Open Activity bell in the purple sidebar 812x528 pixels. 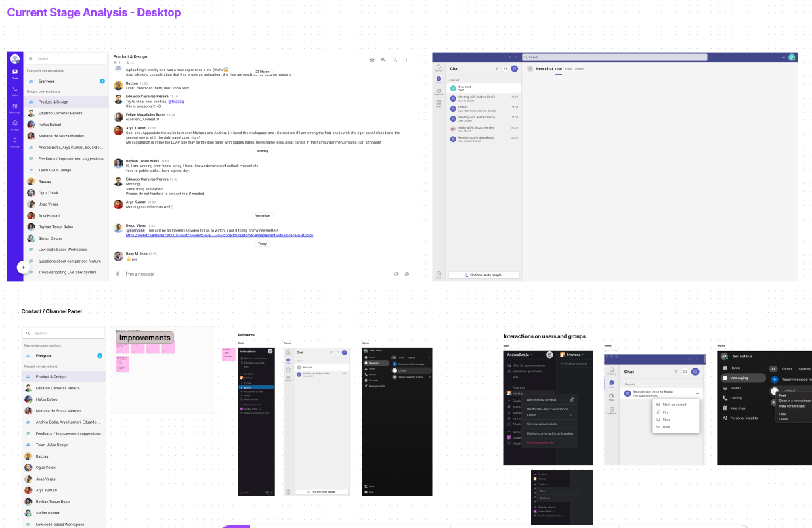14,142
